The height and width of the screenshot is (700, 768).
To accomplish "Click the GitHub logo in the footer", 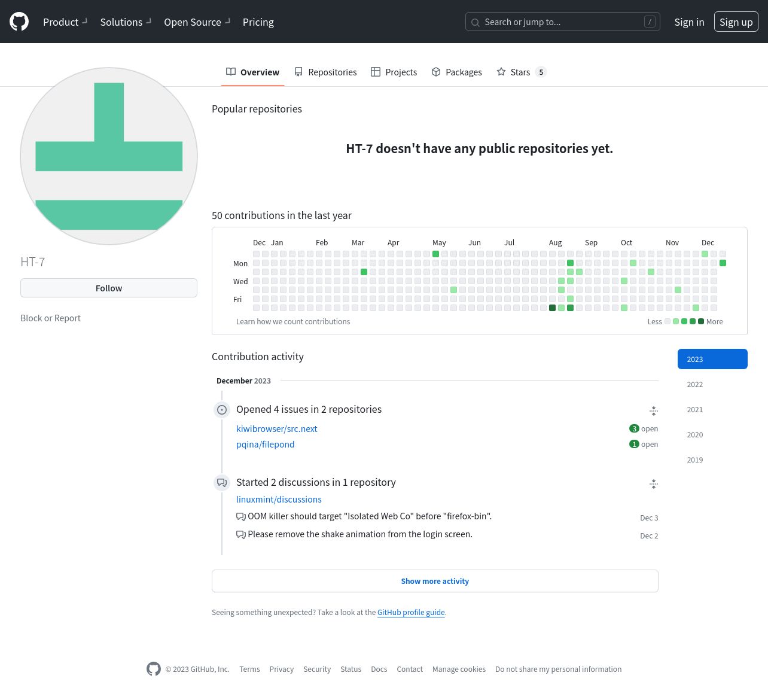I will point(154,669).
